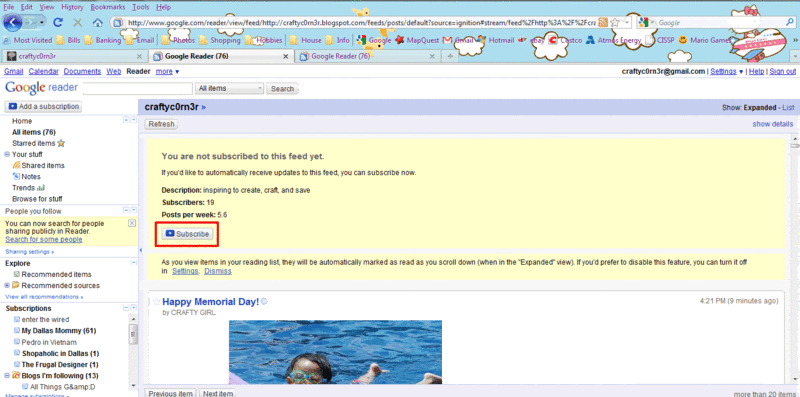800x397 pixels.
Task: Click RSS feed icon in address bar
Action: click(603, 22)
